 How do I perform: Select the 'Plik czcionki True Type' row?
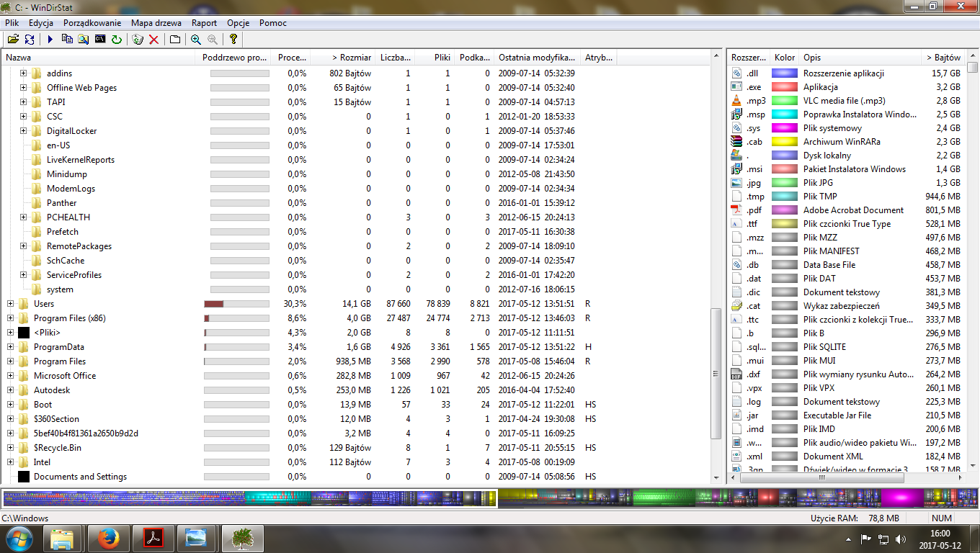click(847, 224)
